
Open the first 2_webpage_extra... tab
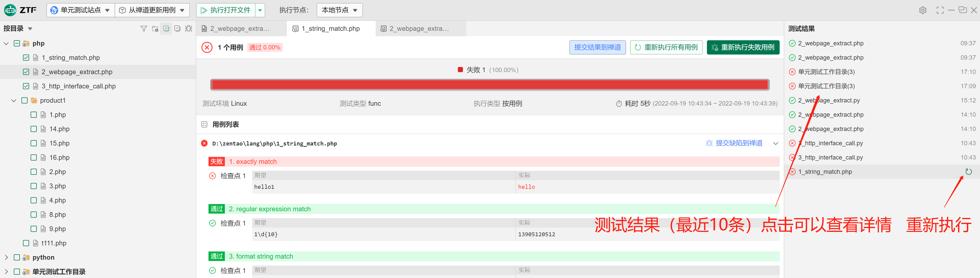click(240, 29)
